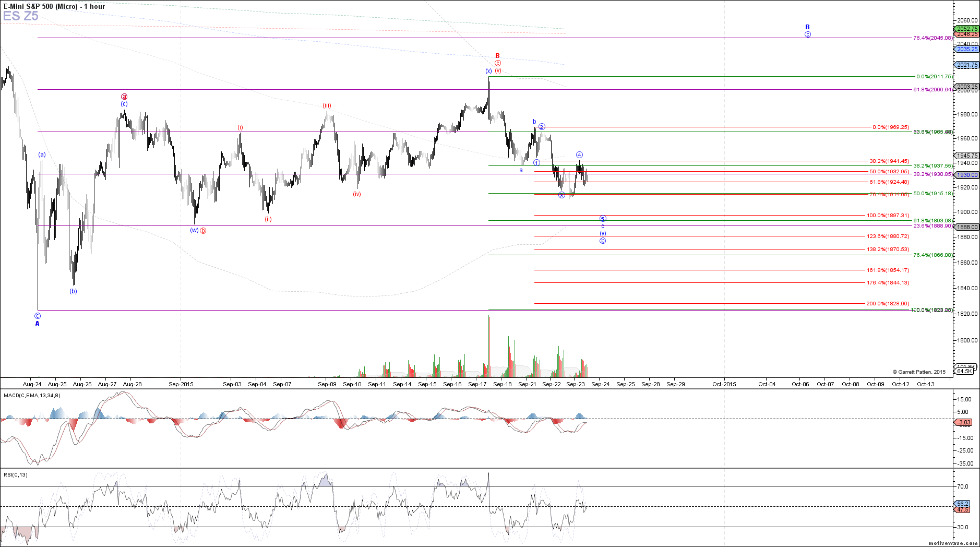Screen dimensions: 980x547
Task: Click the Oct-2015 time axis label
Action: coord(724,384)
